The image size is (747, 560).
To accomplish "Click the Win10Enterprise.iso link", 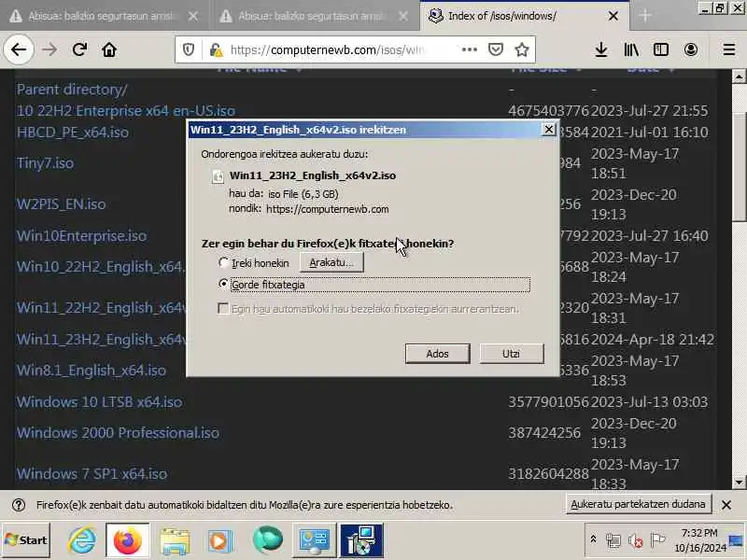I will click(81, 236).
